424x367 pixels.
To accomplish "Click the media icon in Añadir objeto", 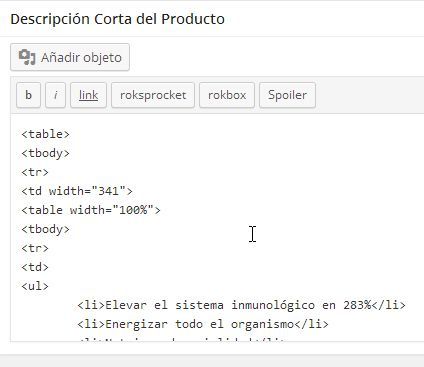I will tap(27, 57).
